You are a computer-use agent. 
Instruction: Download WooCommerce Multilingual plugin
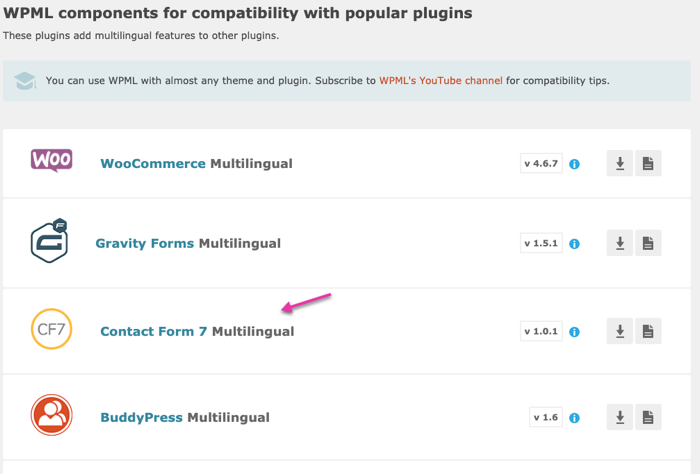pyautogui.click(x=620, y=163)
